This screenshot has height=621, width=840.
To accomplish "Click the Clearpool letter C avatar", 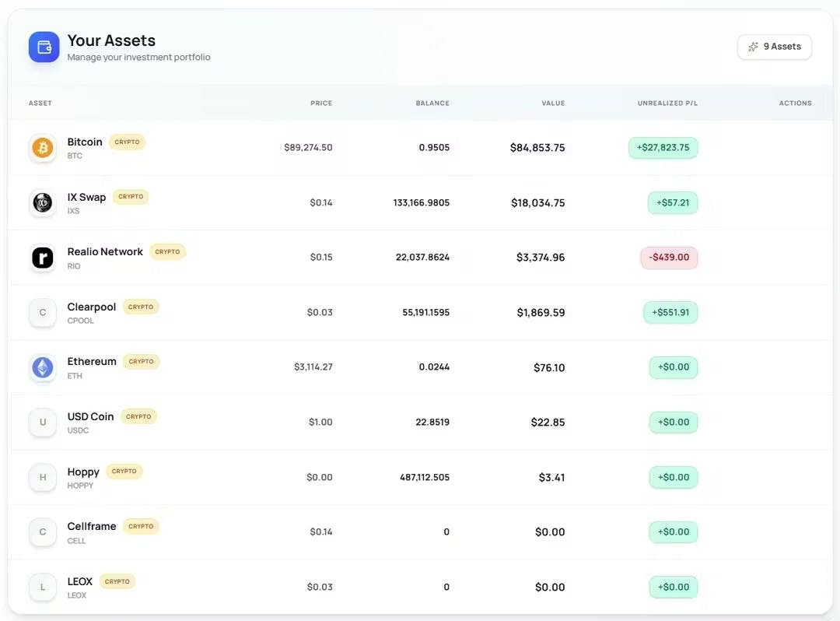I will pyautogui.click(x=43, y=312).
